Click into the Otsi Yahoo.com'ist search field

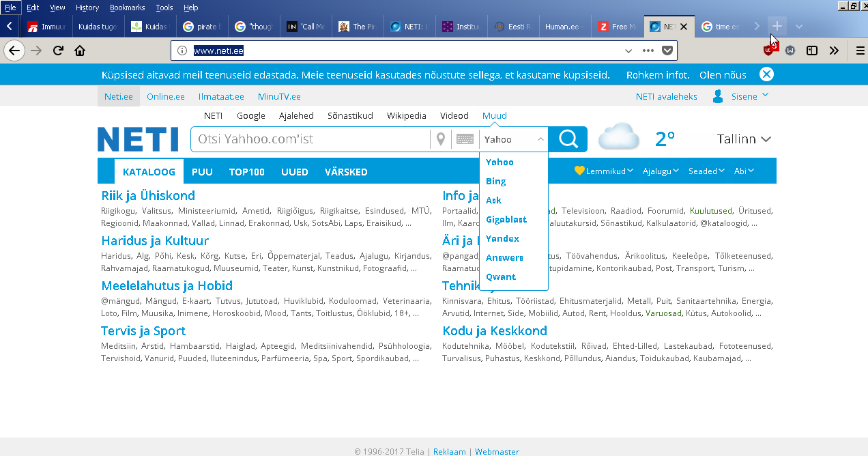point(310,139)
